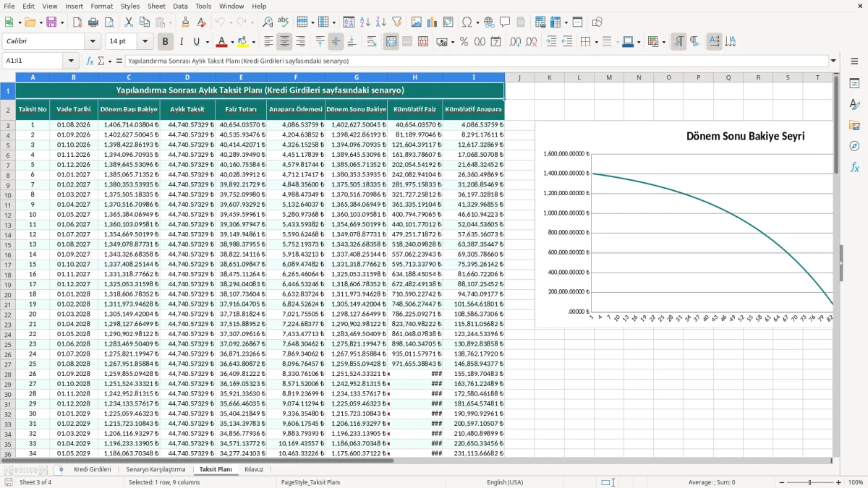The width and height of the screenshot is (868, 488).
Task: Open the Function Wizard fx icon
Action: pyautogui.click(x=90, y=61)
